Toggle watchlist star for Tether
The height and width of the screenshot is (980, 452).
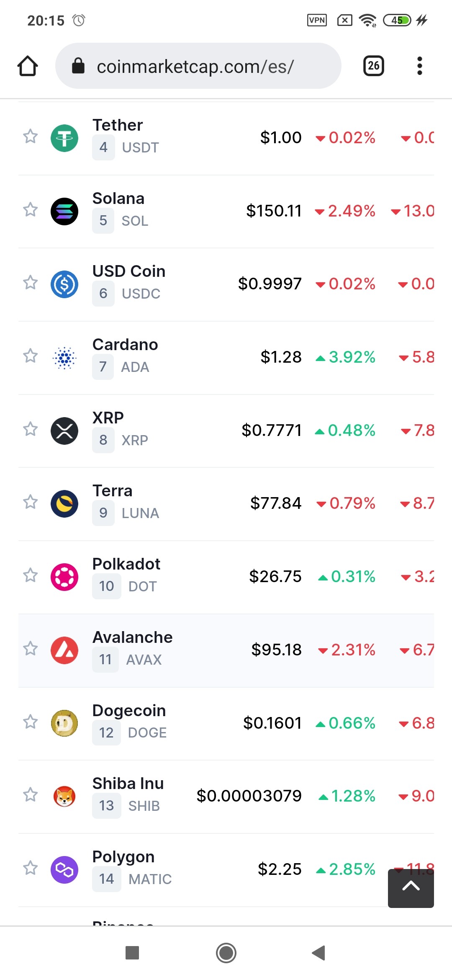(x=30, y=137)
